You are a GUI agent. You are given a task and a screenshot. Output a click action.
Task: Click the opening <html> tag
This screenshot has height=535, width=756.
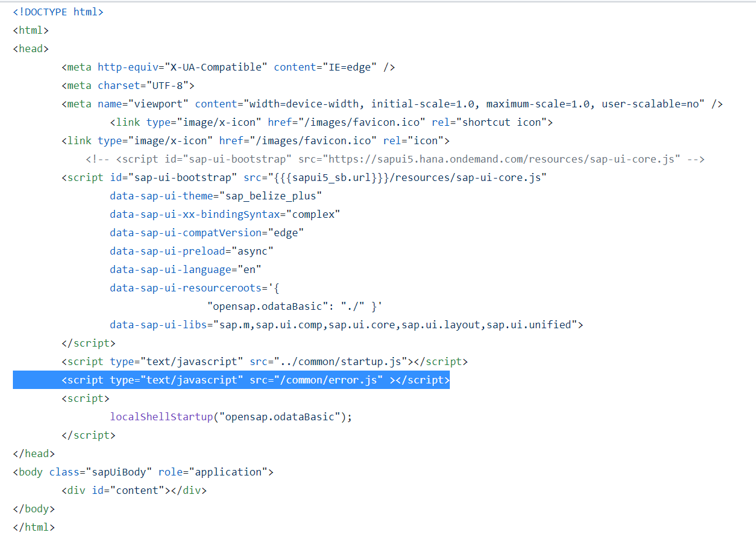click(x=31, y=30)
